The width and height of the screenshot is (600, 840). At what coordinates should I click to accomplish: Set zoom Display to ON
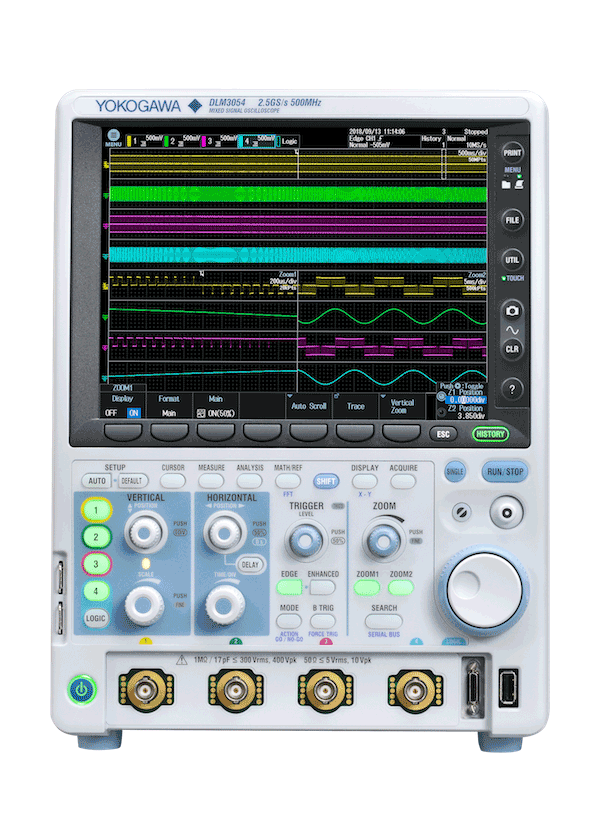pos(132,411)
